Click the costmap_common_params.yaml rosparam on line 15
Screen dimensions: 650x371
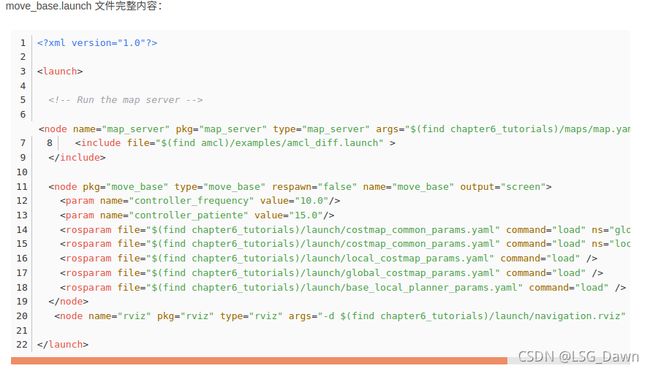(345, 244)
